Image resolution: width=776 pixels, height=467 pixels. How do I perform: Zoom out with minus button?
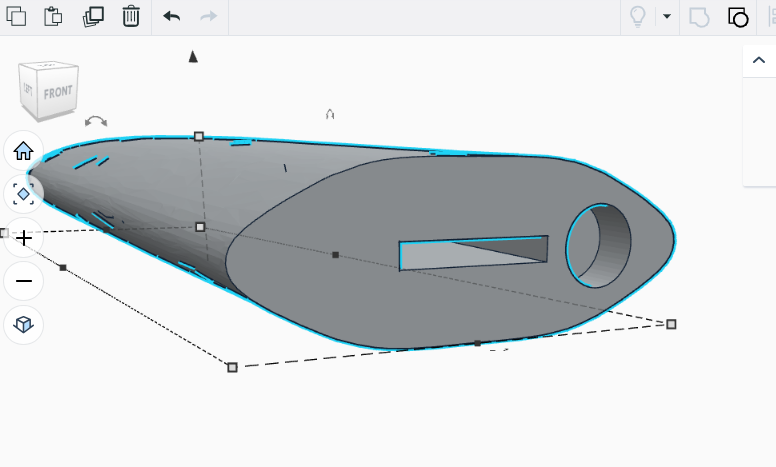pyautogui.click(x=23, y=281)
